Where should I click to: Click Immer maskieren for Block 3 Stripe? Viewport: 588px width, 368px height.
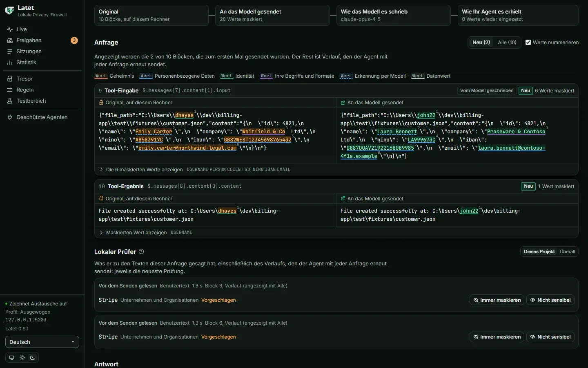pyautogui.click(x=497, y=300)
